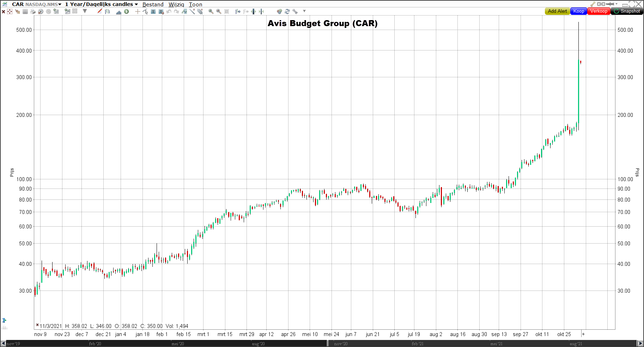Open the pushpin dropdown arrow
Viewport: 644px width, 347px height.
coord(616,4)
